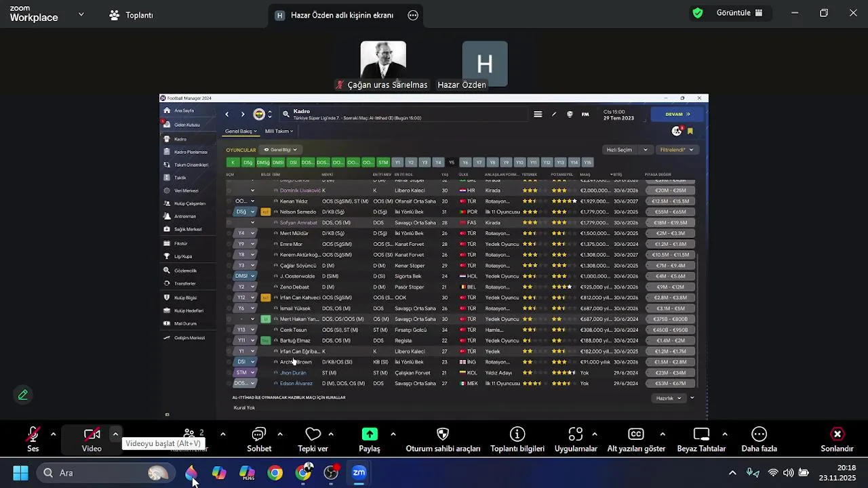Open Kulüp Bilgisi club info
Screen dimensions: 868x488
pos(185,298)
